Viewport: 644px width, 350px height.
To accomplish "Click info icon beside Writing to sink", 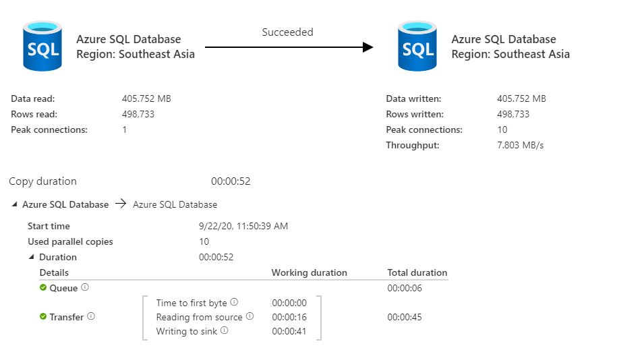I will (x=225, y=330).
